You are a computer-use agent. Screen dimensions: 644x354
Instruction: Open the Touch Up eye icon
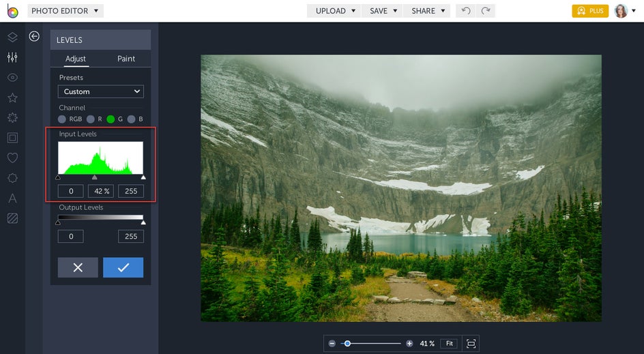(12, 78)
